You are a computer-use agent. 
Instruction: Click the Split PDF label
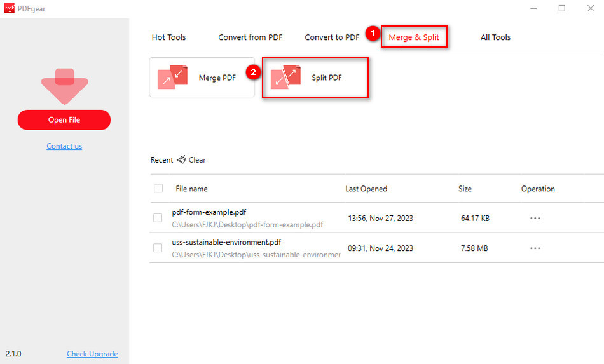click(327, 78)
